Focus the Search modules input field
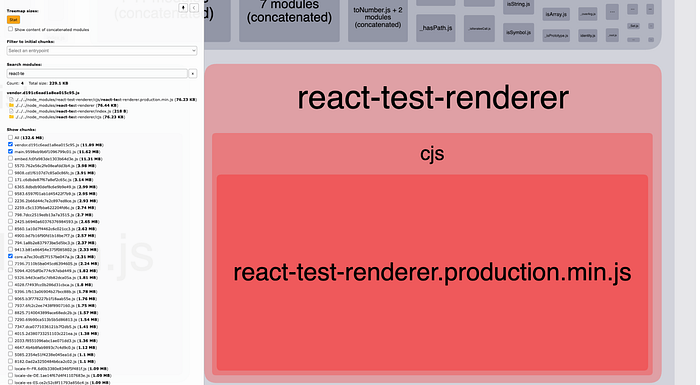This screenshot has height=385, width=700. click(97, 73)
